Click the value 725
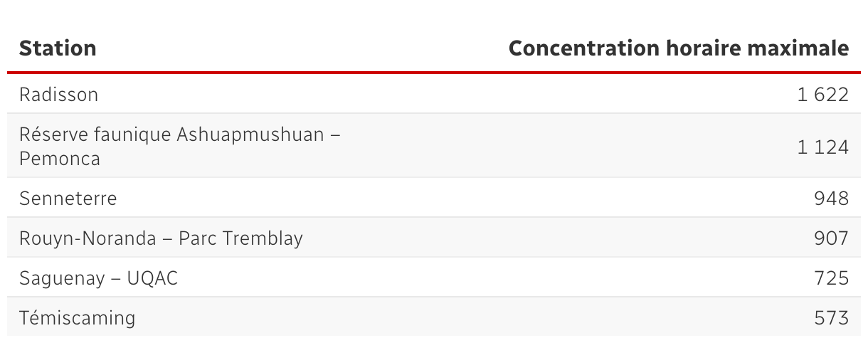Viewport: 868px width, 343px height. (x=831, y=278)
